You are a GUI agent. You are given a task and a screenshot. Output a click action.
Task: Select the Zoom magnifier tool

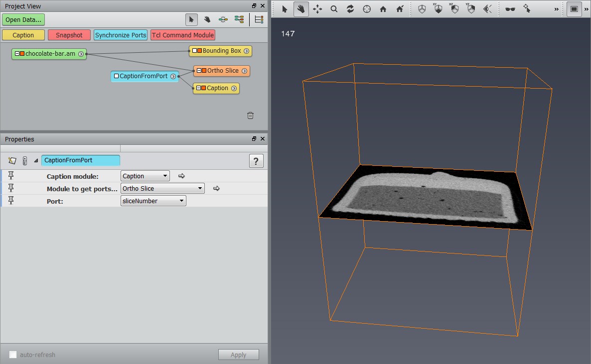pyautogui.click(x=334, y=8)
